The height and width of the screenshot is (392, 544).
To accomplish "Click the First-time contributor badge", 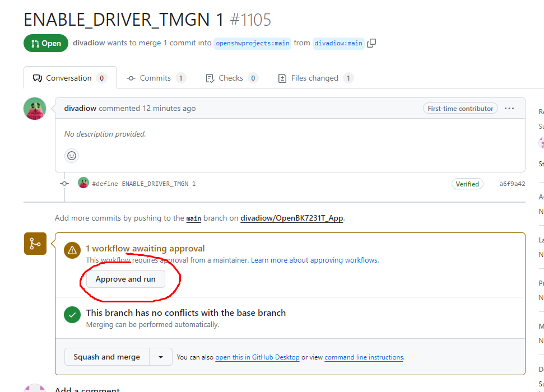I will 461,109.
